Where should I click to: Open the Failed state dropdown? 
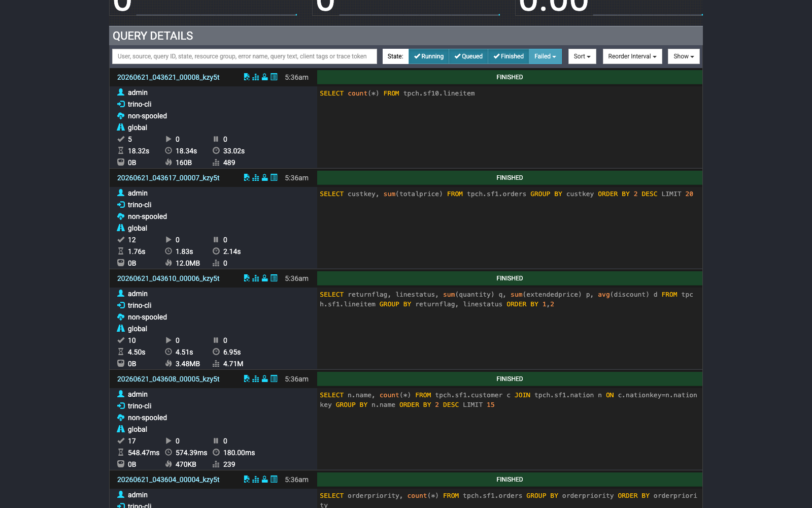pyautogui.click(x=545, y=56)
